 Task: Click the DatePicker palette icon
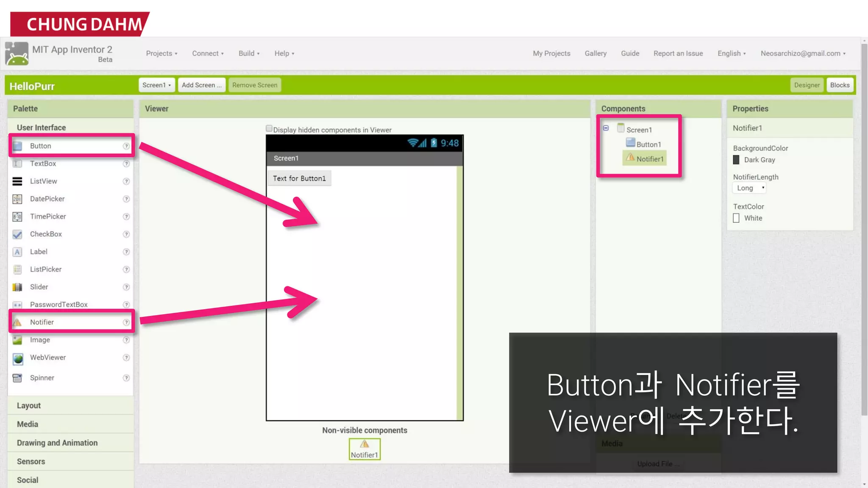[17, 199]
